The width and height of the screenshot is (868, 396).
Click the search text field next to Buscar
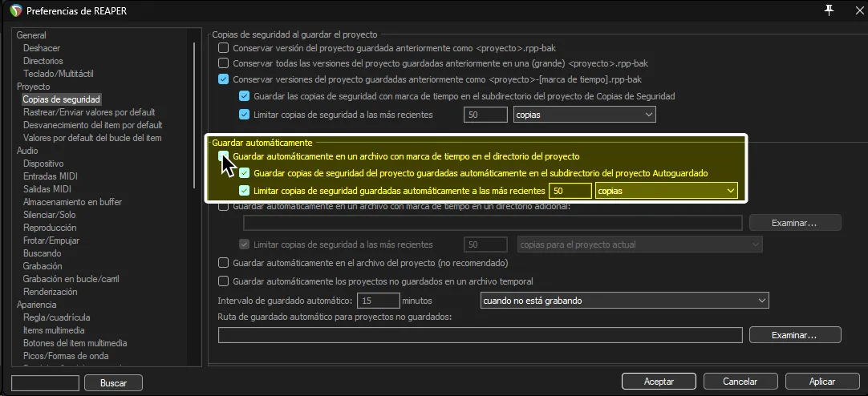tap(46, 382)
